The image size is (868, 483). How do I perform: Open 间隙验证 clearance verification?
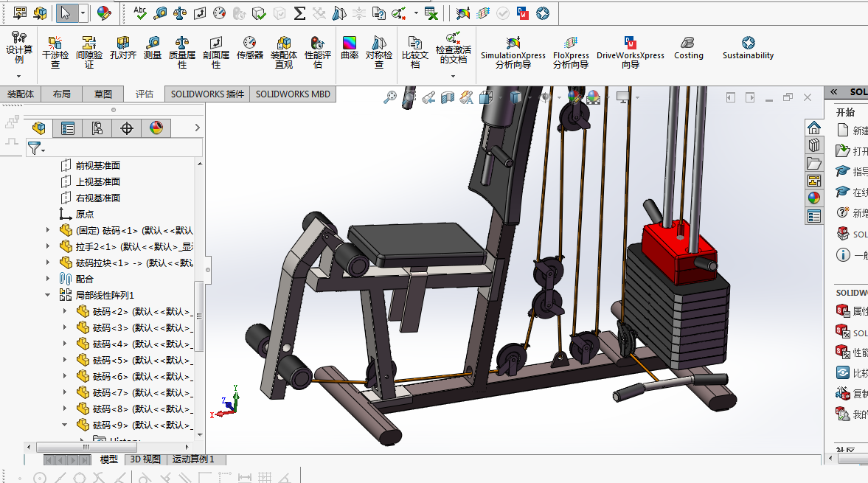tap(89, 52)
